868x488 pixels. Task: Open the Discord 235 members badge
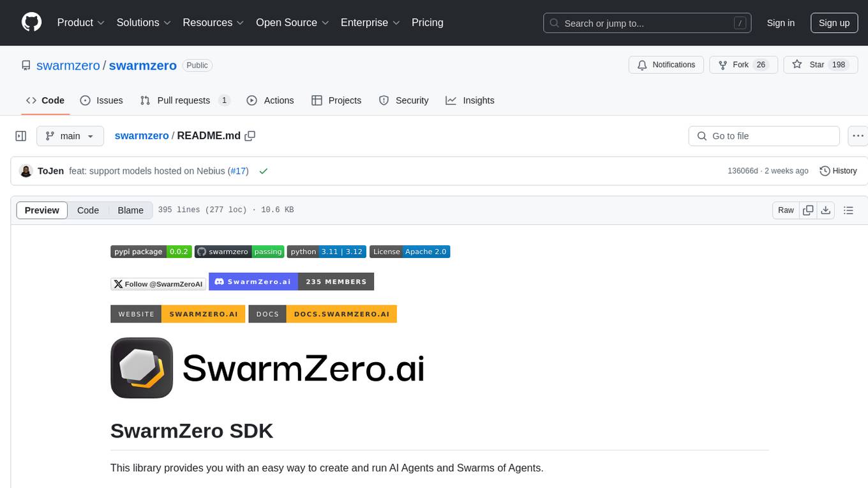coord(292,281)
